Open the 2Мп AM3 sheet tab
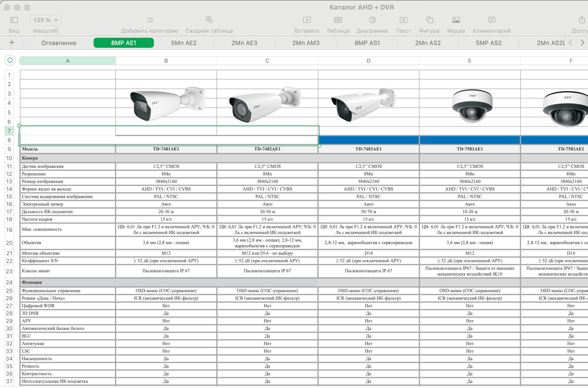Image resolution: width=588 pixels, height=388 pixels. point(306,43)
